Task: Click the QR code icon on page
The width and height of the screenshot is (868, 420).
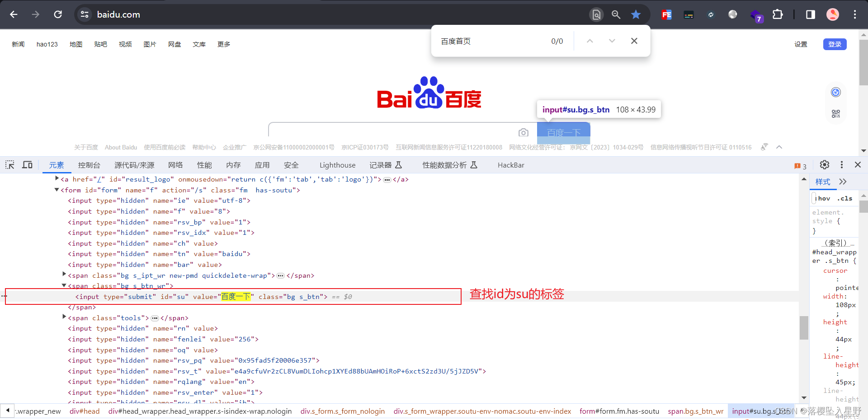Action: coord(836,114)
